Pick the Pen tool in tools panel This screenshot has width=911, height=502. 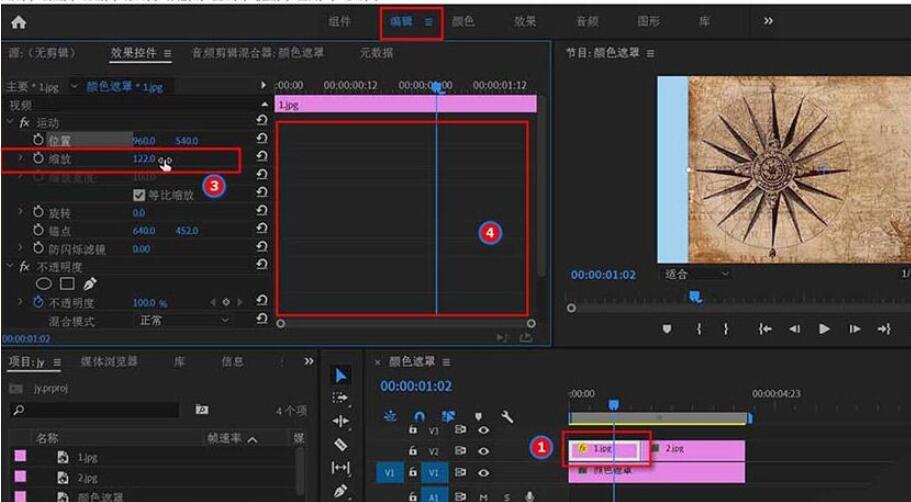pyautogui.click(x=341, y=491)
